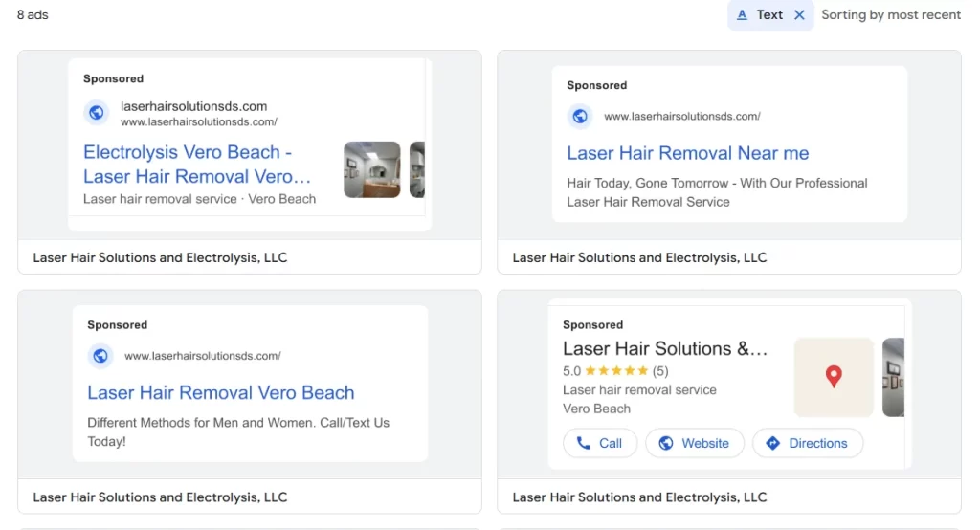Open the Laser Hair Removal Vero Beach headline
This screenshot has width=980, height=530.
(220, 392)
